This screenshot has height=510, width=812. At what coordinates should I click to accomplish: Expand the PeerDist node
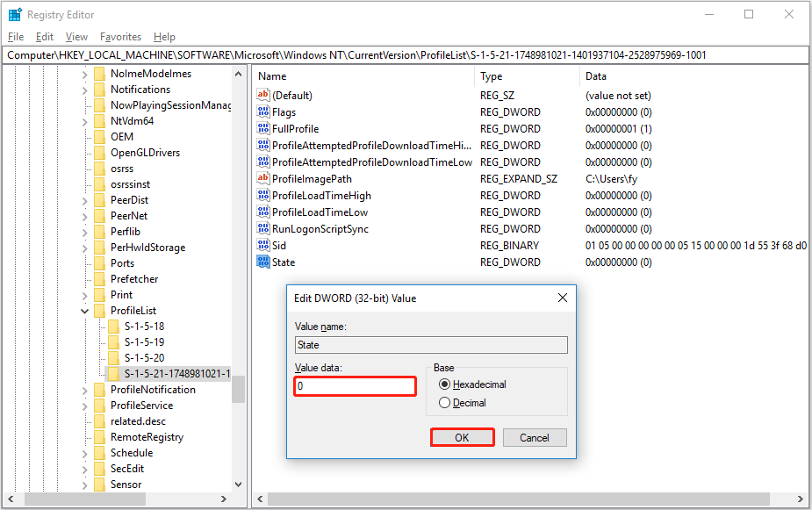pos(84,199)
